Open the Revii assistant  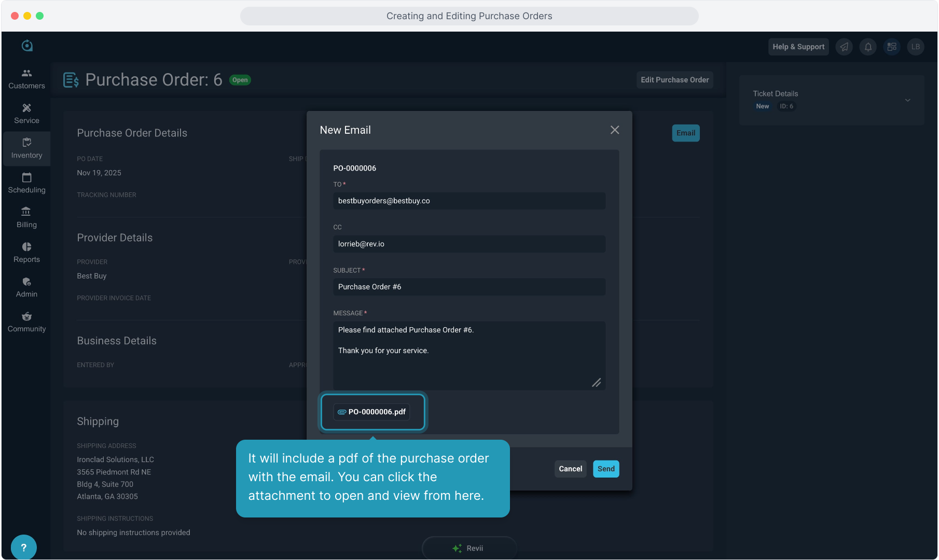pyautogui.click(x=469, y=548)
